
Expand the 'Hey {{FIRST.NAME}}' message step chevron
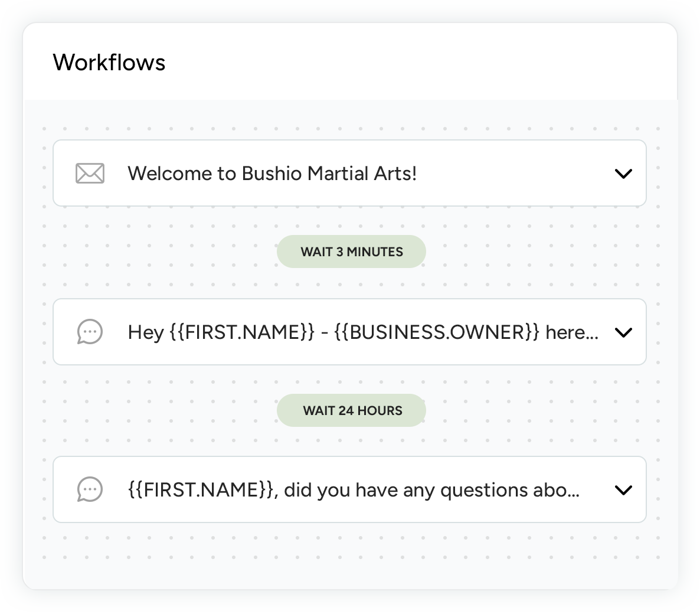pos(623,332)
